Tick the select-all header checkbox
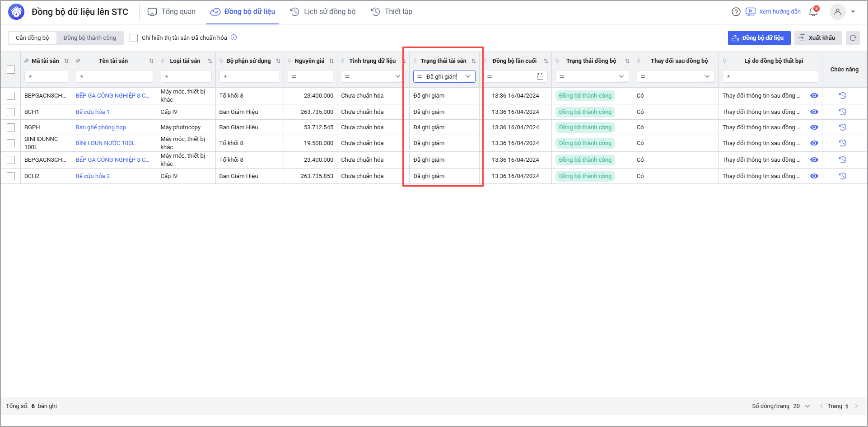Viewport: 868px width, 427px height. (x=11, y=70)
